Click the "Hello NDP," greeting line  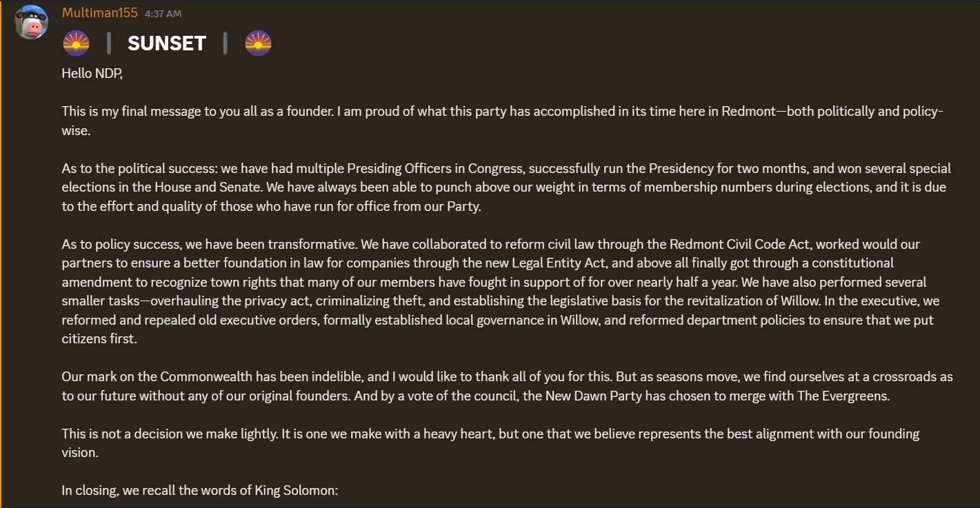pyautogui.click(x=92, y=73)
